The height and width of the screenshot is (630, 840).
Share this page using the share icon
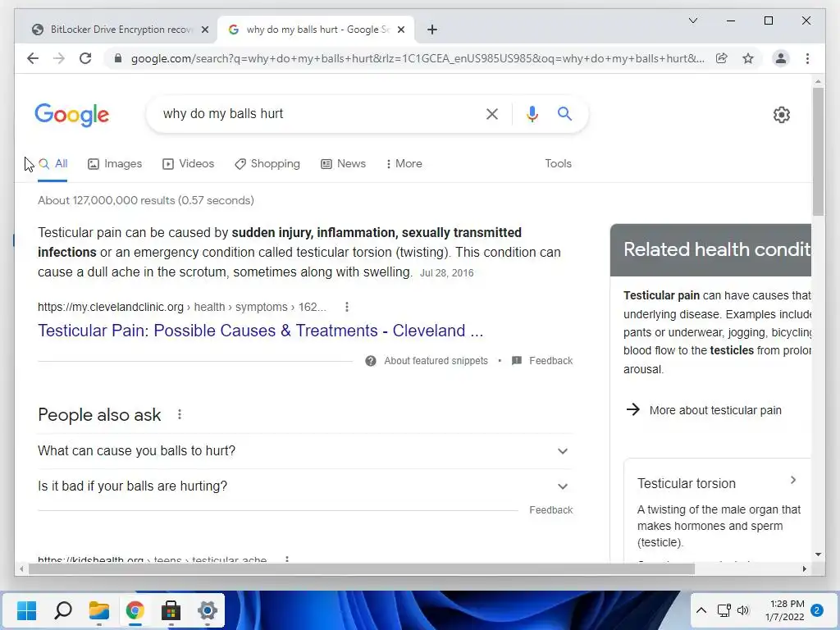[722, 58]
